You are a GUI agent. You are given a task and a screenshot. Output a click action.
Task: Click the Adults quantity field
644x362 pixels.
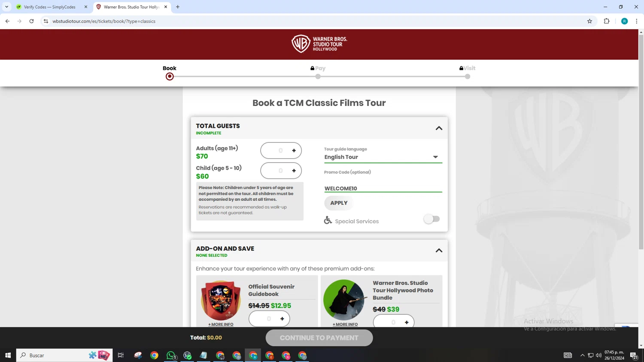(x=281, y=151)
